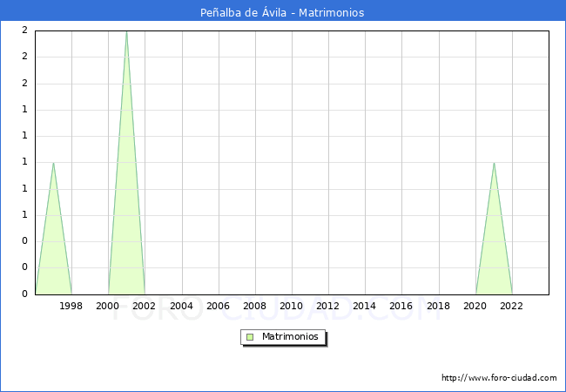The image size is (566, 392).
Task: Click the 2014 x-axis label
Action: [x=364, y=306]
